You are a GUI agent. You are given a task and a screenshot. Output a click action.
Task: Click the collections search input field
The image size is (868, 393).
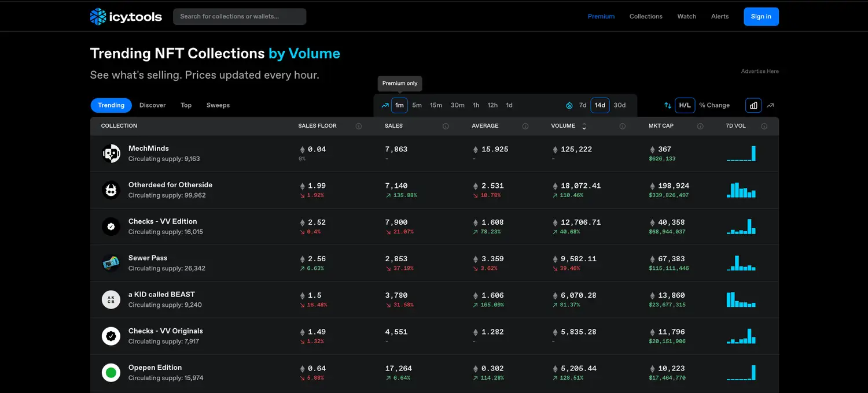click(x=239, y=16)
